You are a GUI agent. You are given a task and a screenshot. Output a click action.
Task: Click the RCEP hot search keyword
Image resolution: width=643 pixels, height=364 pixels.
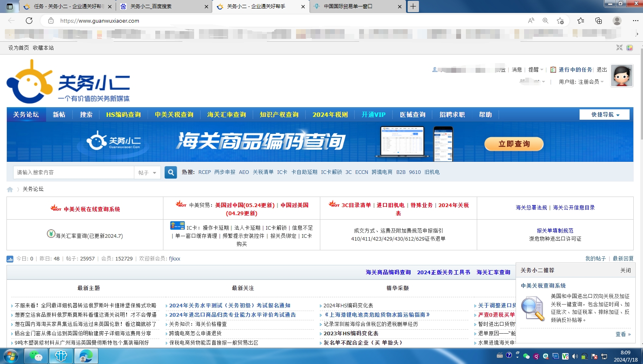point(205,172)
